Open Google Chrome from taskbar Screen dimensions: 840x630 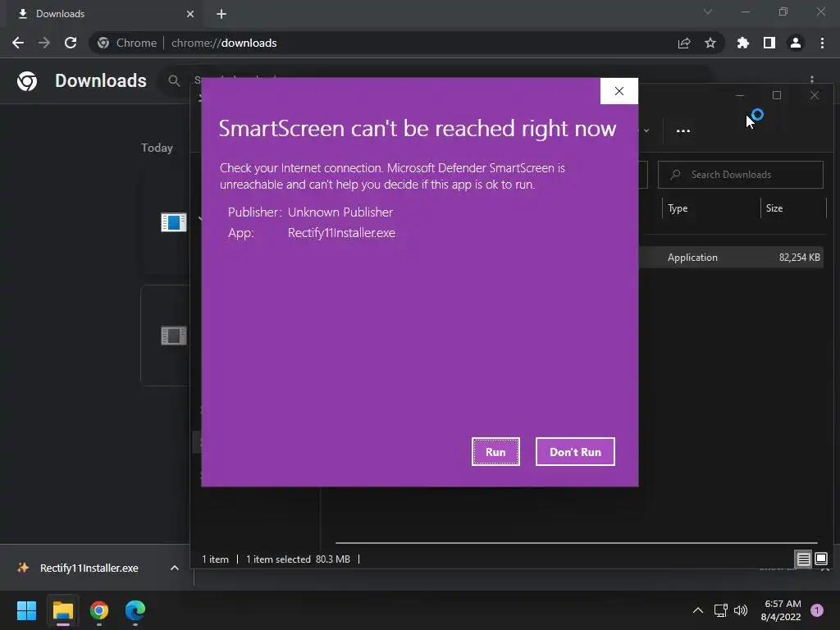coord(99,610)
